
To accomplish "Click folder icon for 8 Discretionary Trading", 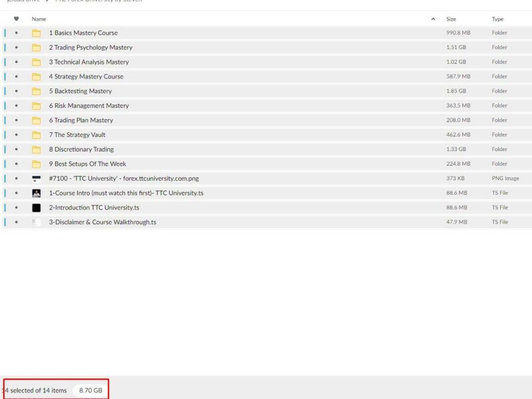I will 37,150.
